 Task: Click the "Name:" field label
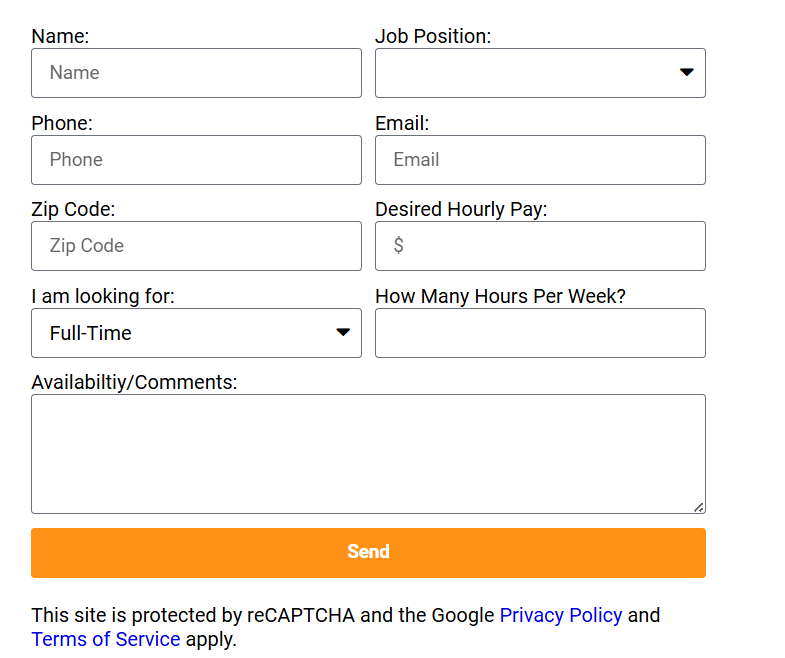pyautogui.click(x=60, y=36)
